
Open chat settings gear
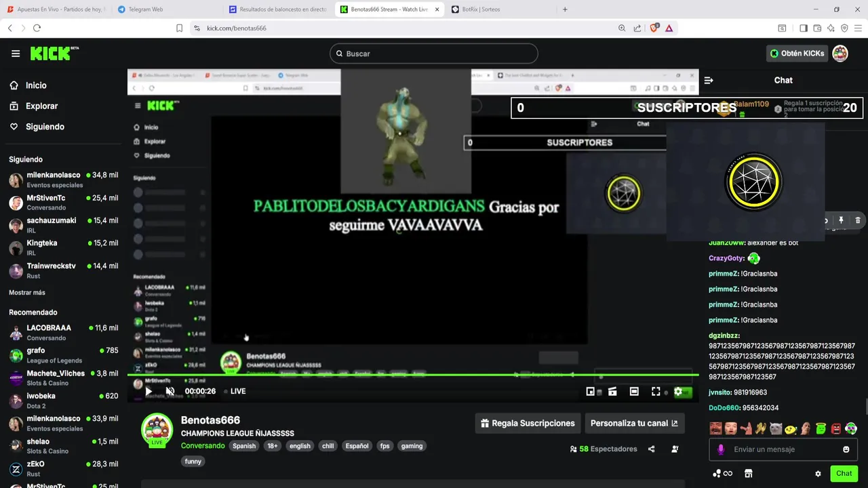click(x=818, y=474)
